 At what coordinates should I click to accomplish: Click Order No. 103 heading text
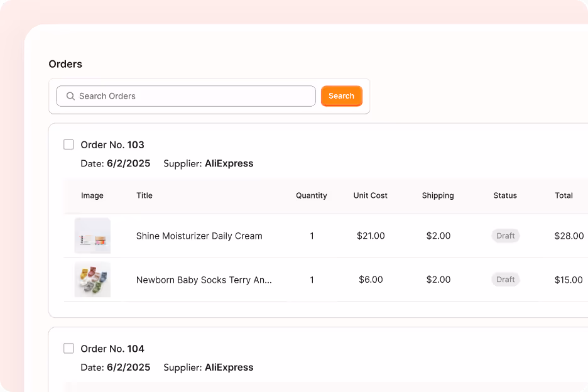[112, 144]
